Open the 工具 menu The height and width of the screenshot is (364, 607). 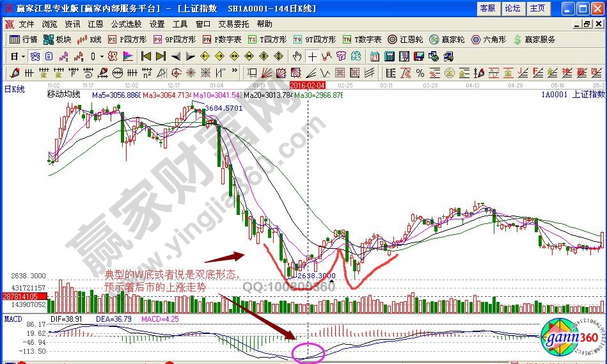(x=180, y=24)
